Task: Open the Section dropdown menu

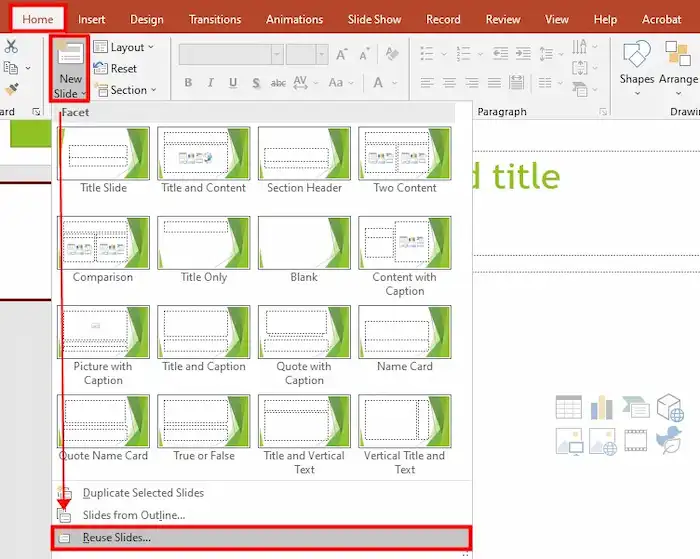Action: pyautogui.click(x=126, y=90)
